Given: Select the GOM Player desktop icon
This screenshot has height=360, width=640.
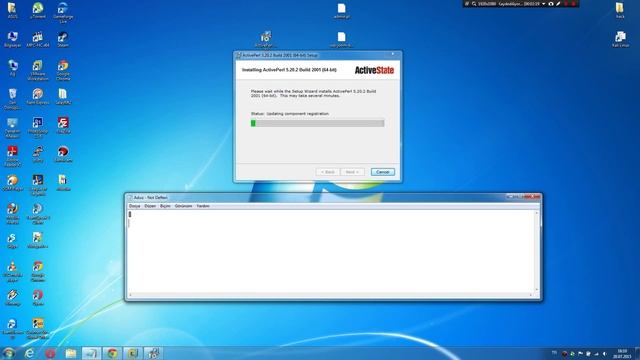Looking at the screenshot, I should [12, 183].
